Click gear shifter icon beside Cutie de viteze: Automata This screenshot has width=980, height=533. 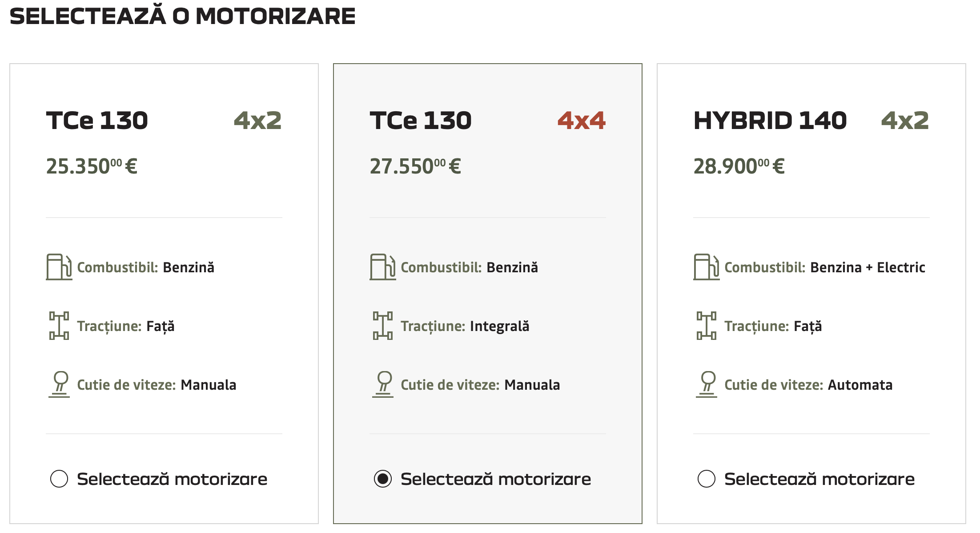(x=707, y=384)
